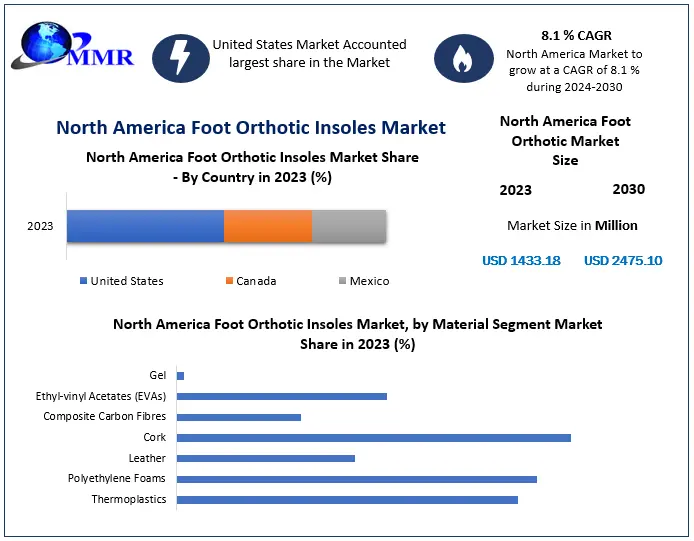Click the MMR globe logo
The image size is (694, 541).
[70, 52]
